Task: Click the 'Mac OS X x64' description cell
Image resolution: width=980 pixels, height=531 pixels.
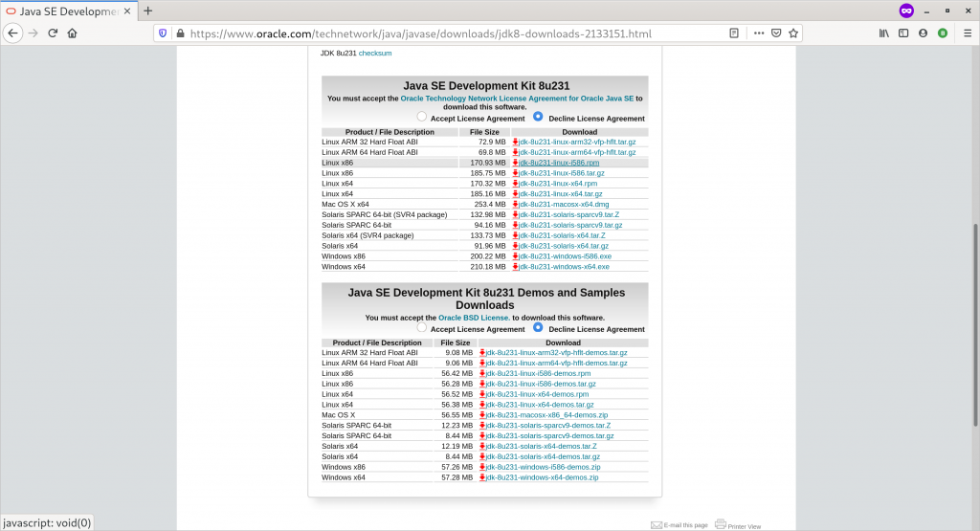Action: tap(345, 205)
